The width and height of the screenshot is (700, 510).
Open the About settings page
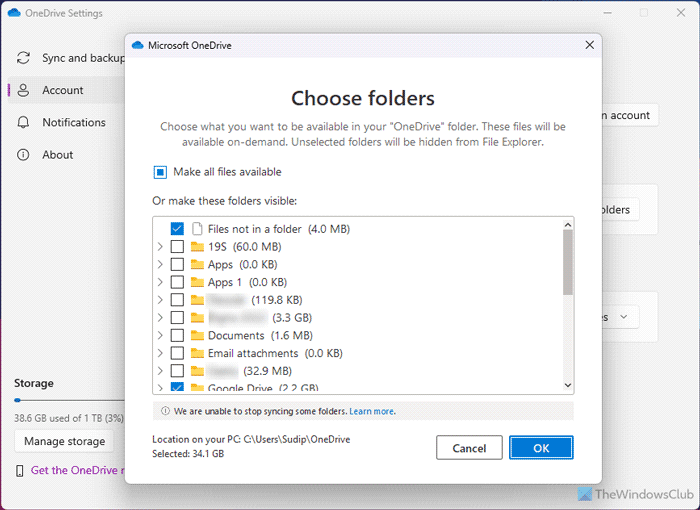click(x=57, y=155)
